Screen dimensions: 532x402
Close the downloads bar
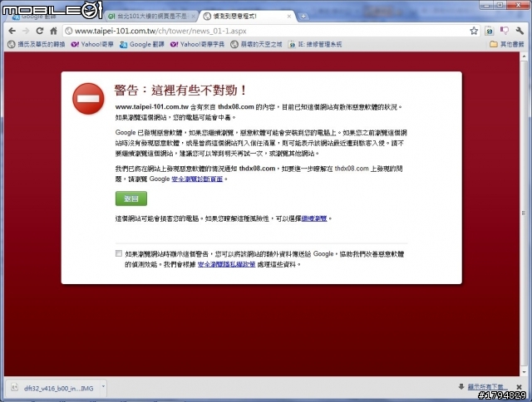[x=519, y=387]
